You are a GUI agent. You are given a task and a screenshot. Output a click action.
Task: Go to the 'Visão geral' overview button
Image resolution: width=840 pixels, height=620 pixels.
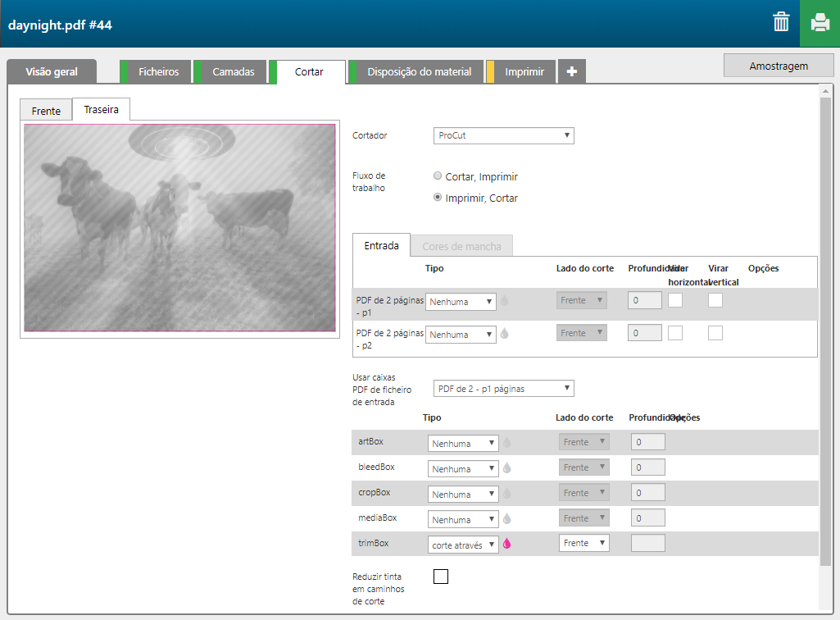(x=52, y=72)
